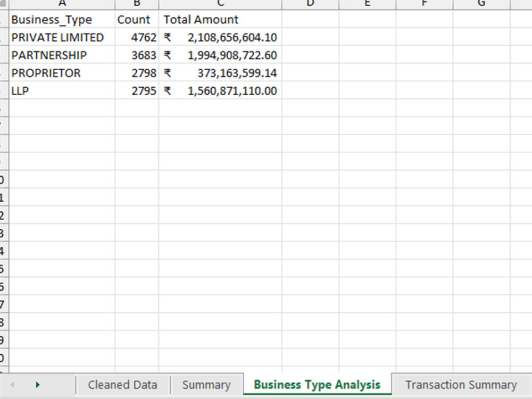Select the amount cell 1,560,871,110.00
Viewport: 532px width, 399px height.
coord(220,90)
